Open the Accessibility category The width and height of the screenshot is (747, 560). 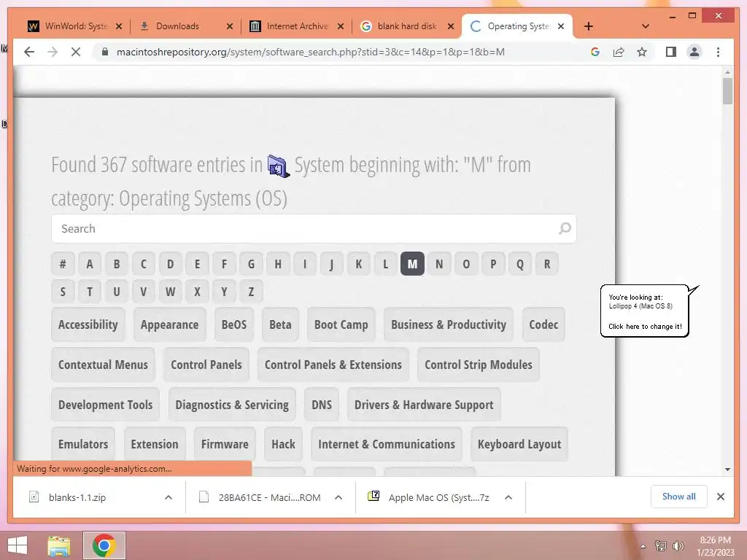88,324
